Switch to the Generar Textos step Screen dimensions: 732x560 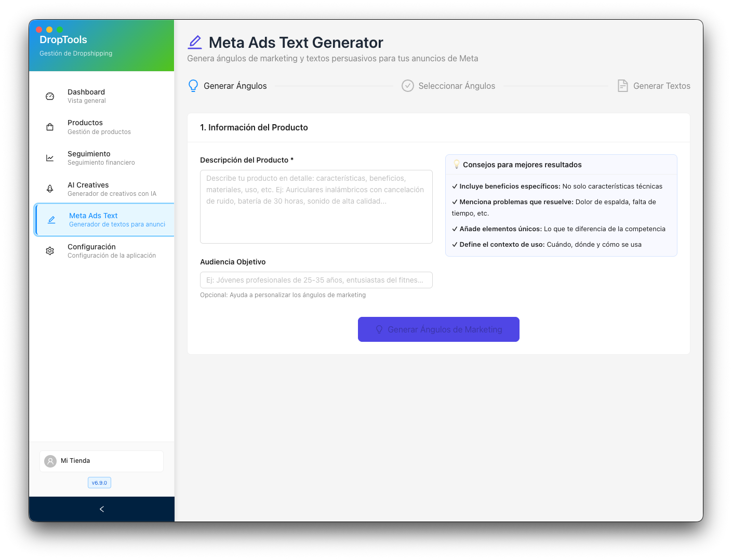coord(654,86)
